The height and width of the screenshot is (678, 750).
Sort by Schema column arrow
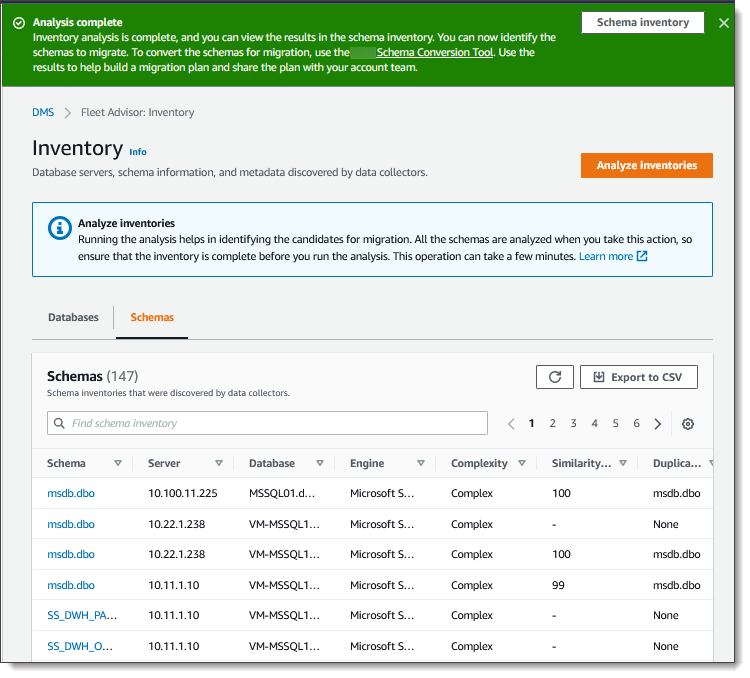click(x=118, y=464)
